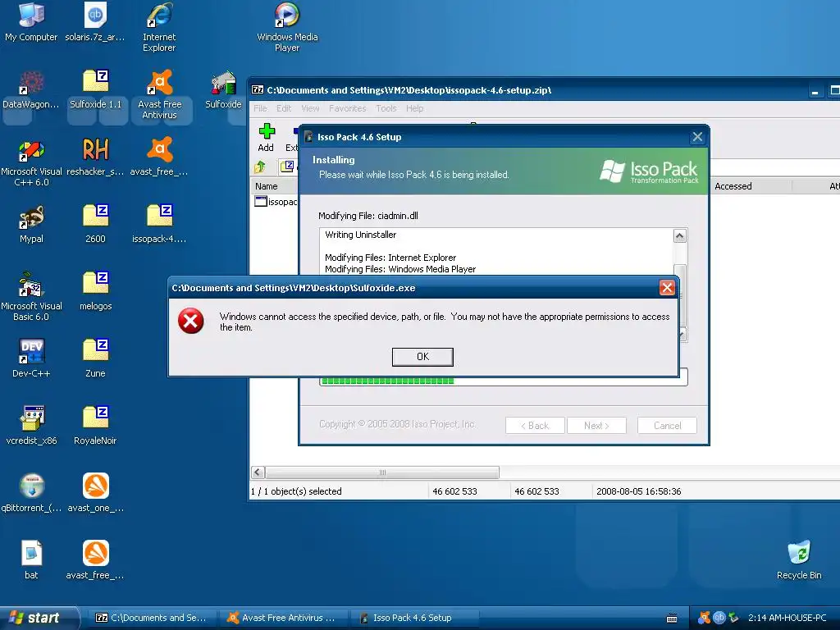Switch to Isso Pack 4.6 Setup taskbar button

point(415,618)
